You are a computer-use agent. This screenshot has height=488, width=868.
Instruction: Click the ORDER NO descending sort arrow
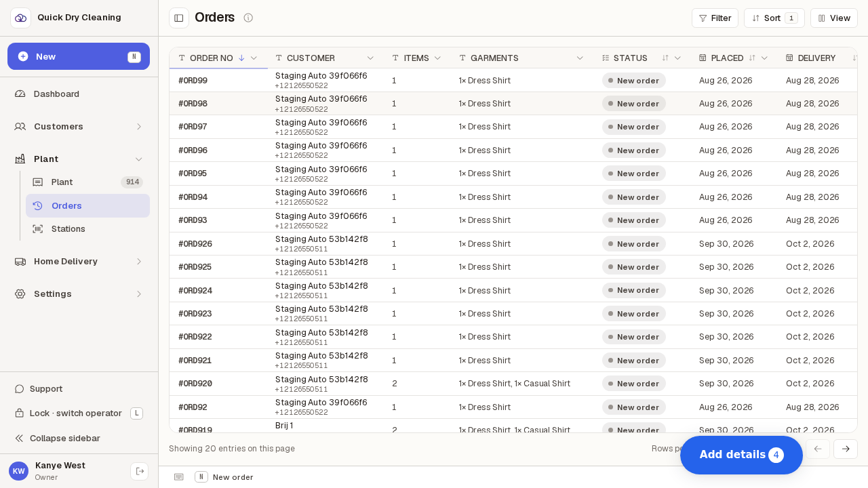(241, 58)
